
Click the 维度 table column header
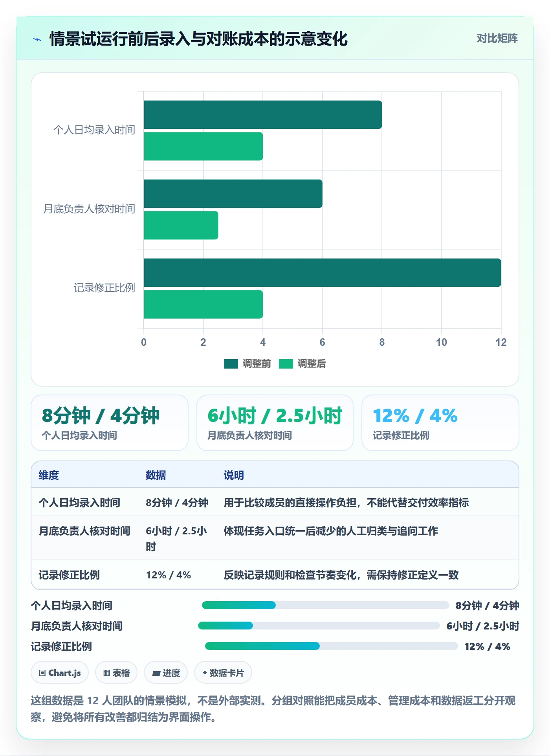click(49, 475)
